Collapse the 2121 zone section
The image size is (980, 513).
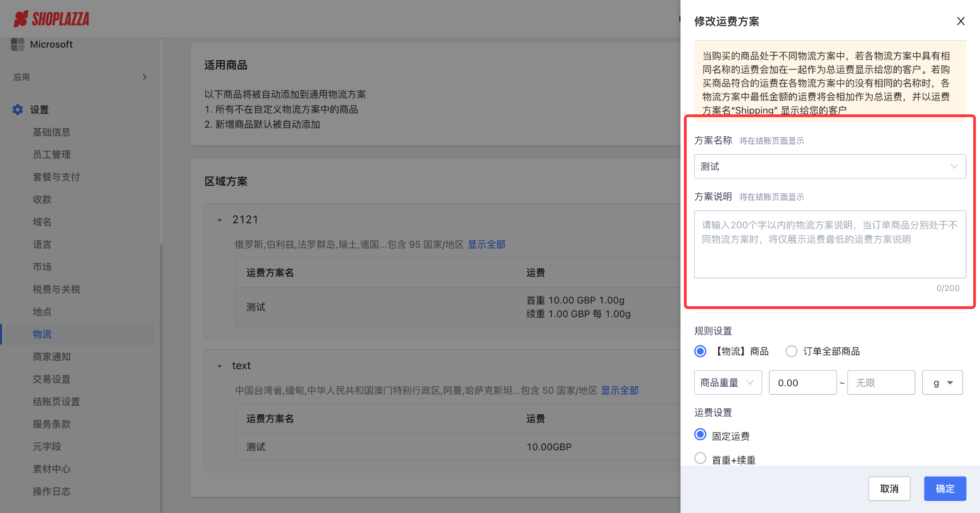pos(220,220)
